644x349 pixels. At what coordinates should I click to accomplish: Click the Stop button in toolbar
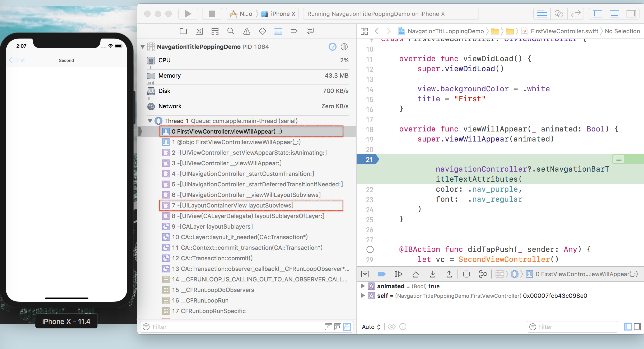[212, 14]
